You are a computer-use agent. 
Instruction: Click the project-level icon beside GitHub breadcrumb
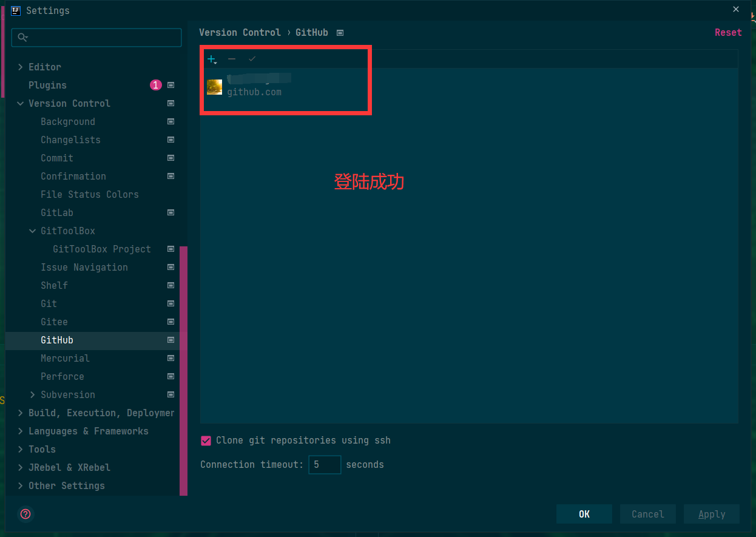tap(340, 33)
